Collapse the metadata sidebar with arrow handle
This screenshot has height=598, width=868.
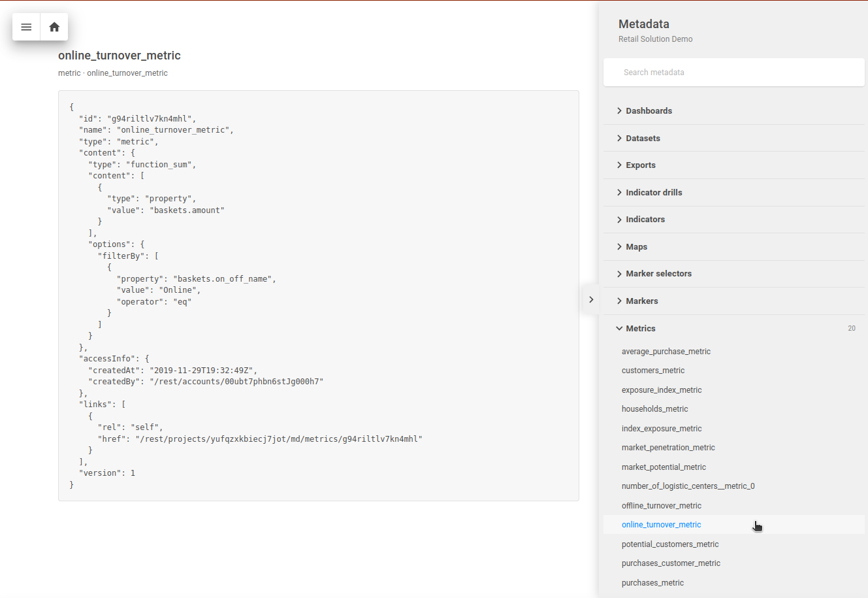click(x=591, y=299)
